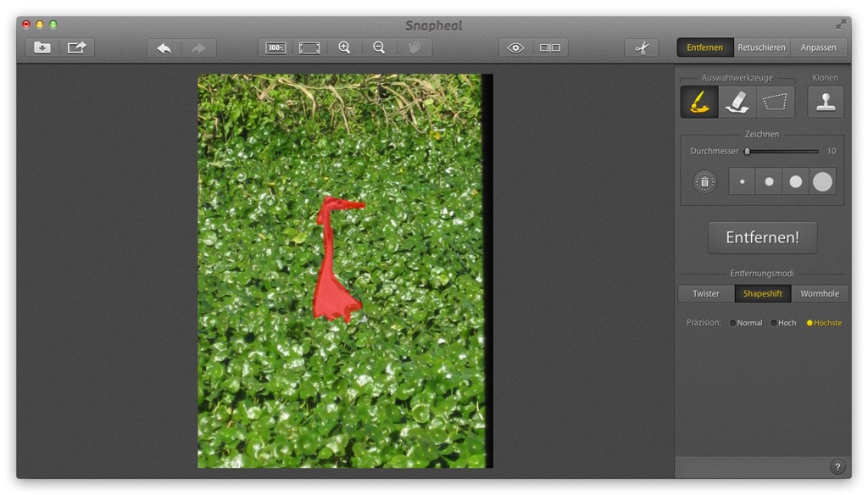Viewport: 868px width, 495px height.
Task: Click the fit-to-screen icon
Action: 309,47
